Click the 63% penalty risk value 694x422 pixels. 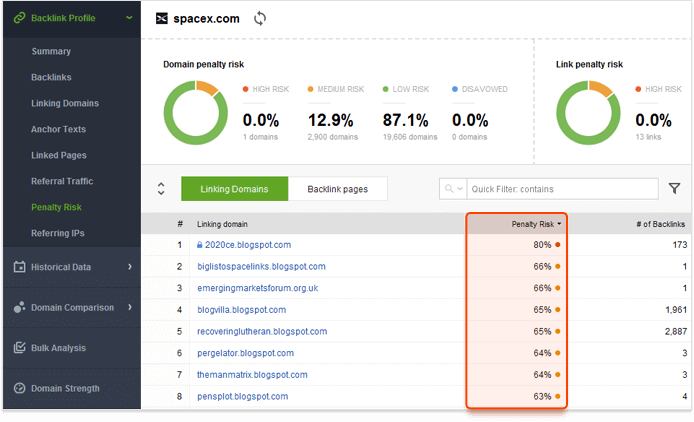pos(542,397)
